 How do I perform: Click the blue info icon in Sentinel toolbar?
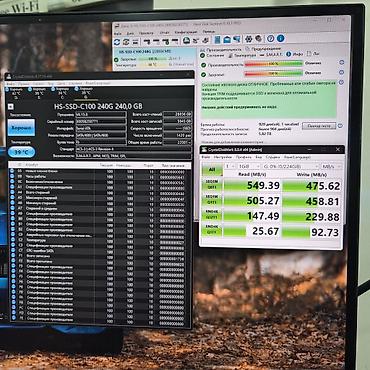[x=280, y=38]
